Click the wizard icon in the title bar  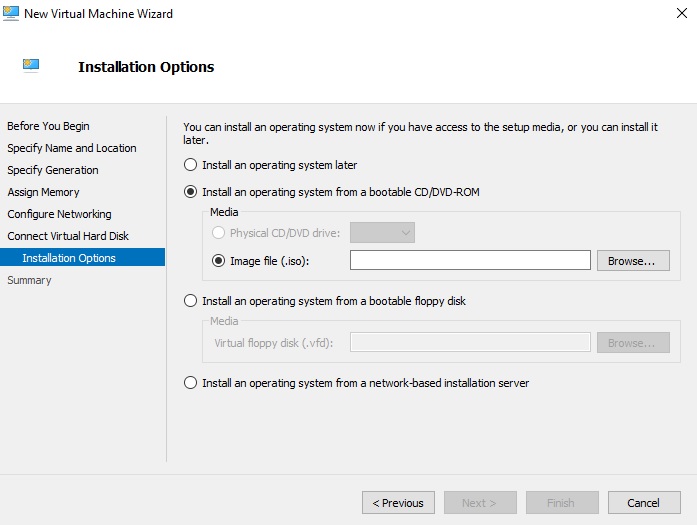pyautogui.click(x=11, y=13)
